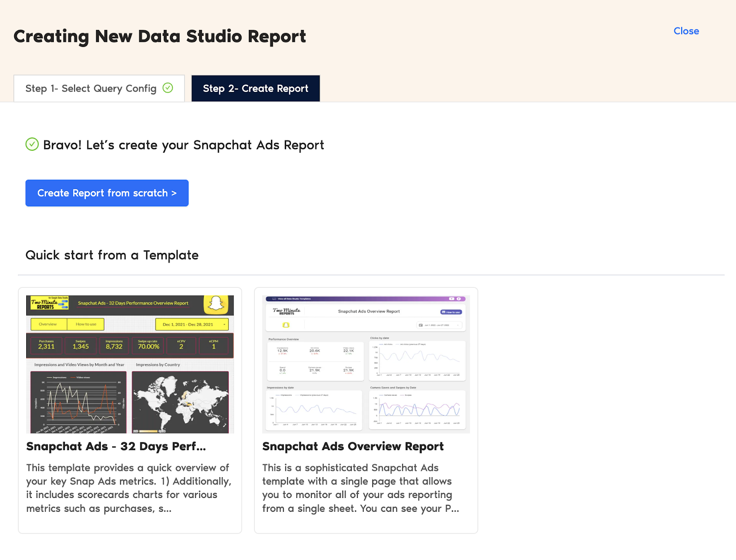Open date range selector in Overview template
736x560 pixels.
[x=439, y=325]
